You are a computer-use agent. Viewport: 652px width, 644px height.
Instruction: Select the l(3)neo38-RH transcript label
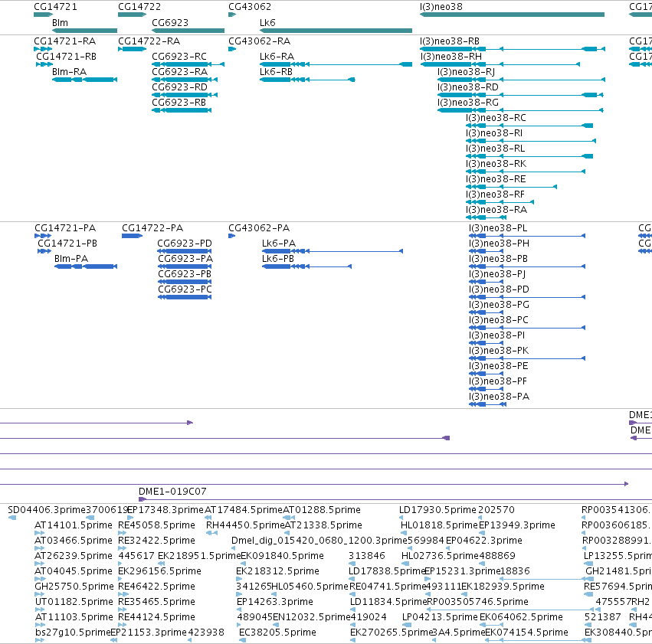[451, 57]
